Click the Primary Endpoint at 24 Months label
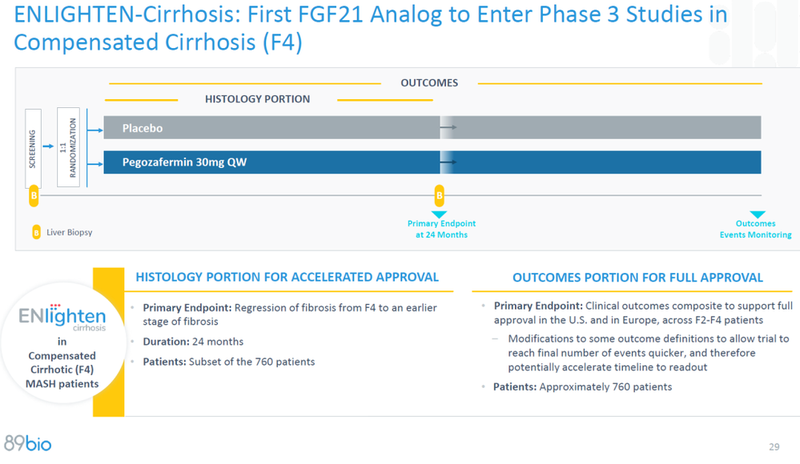The image size is (800, 464). point(441,229)
